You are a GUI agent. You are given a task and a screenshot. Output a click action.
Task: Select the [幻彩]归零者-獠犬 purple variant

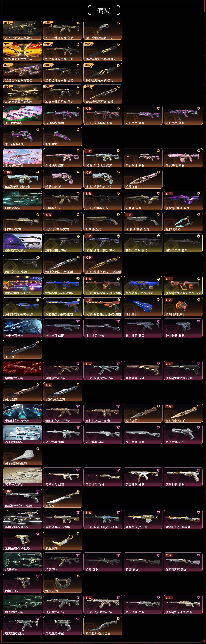[x=183, y=200]
